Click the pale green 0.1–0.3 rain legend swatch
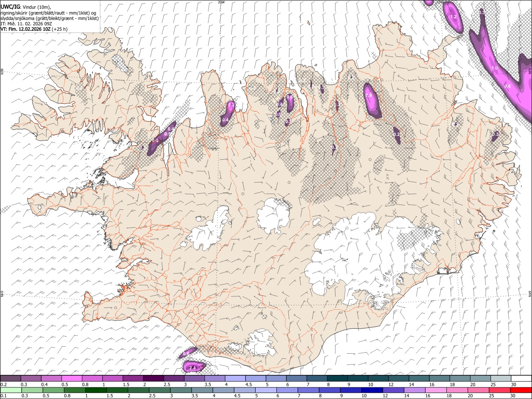This screenshot has width=532, height=399. (x=11, y=390)
